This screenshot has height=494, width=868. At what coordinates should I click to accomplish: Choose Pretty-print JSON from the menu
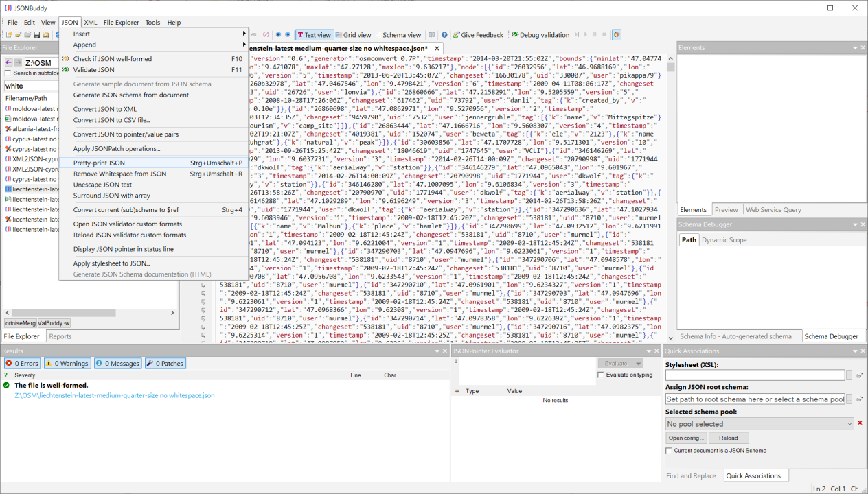click(x=99, y=163)
